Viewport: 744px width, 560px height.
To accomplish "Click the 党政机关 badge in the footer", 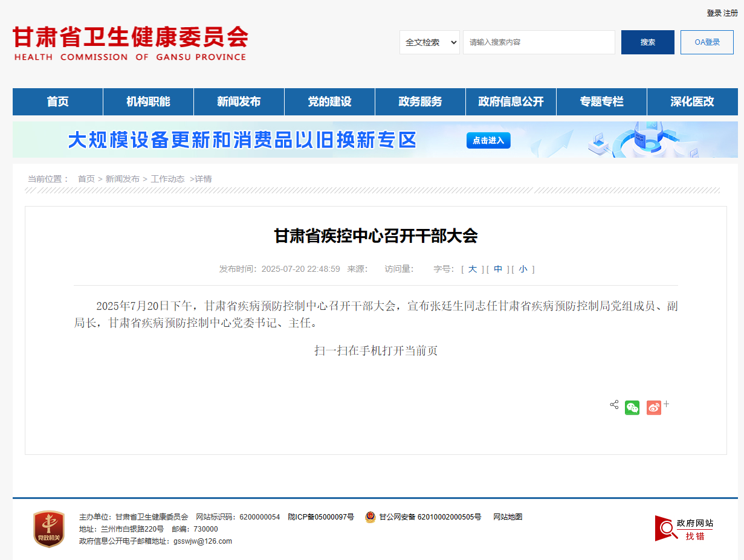I will coord(49,529).
